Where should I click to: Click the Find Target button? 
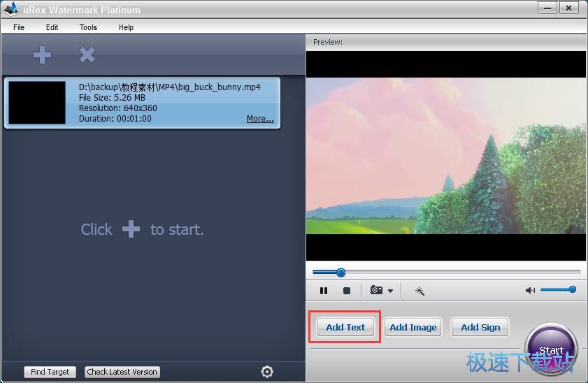[x=50, y=372]
